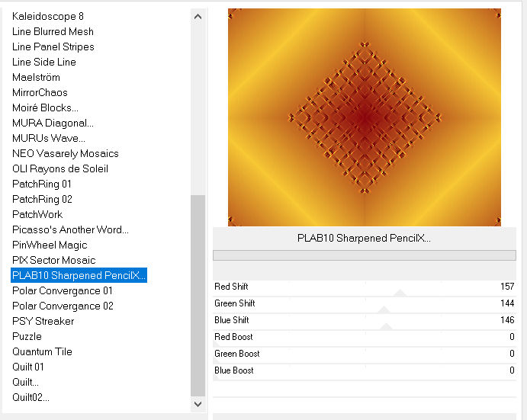Click the filter list scrollbar thumb
This screenshot has height=420, width=527.
[198, 293]
